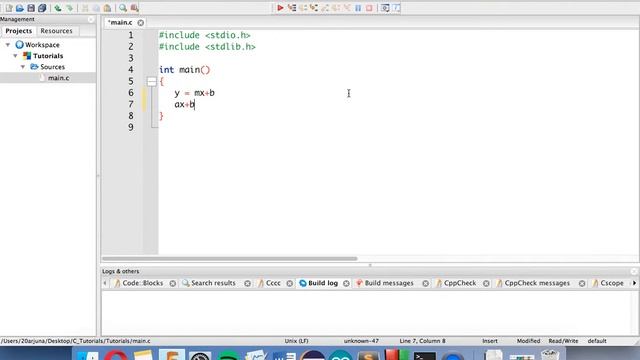Click 'Line 7, Column 8' in status bar
Image resolution: width=640 pixels, height=360 pixels.
[x=422, y=341]
